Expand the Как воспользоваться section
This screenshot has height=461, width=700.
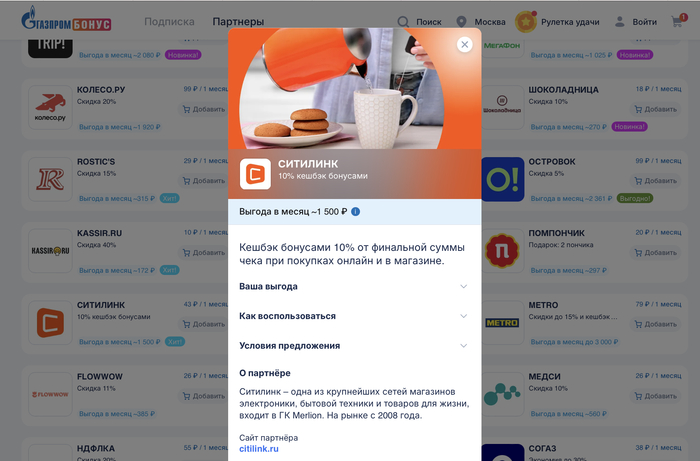point(354,316)
